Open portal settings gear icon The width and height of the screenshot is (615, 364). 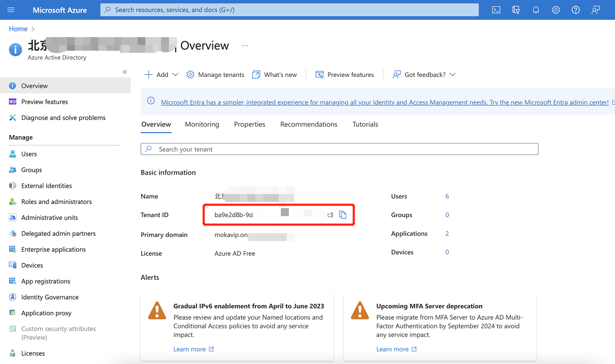click(556, 10)
